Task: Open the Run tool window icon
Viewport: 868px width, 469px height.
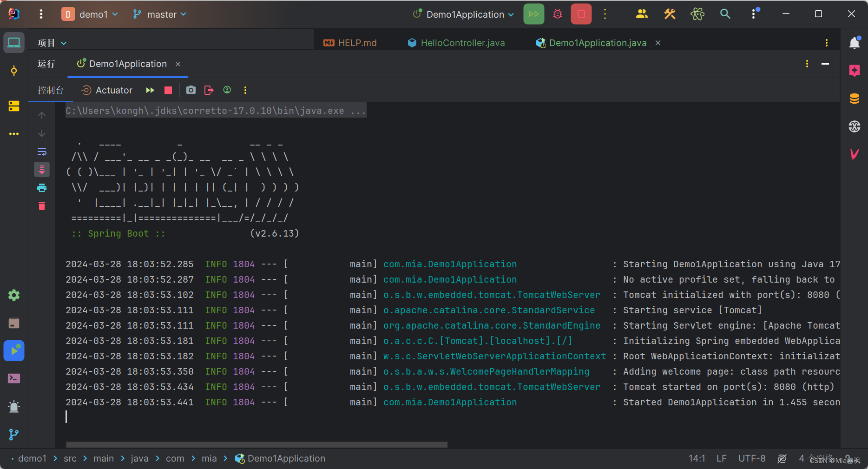Action: 14,351
